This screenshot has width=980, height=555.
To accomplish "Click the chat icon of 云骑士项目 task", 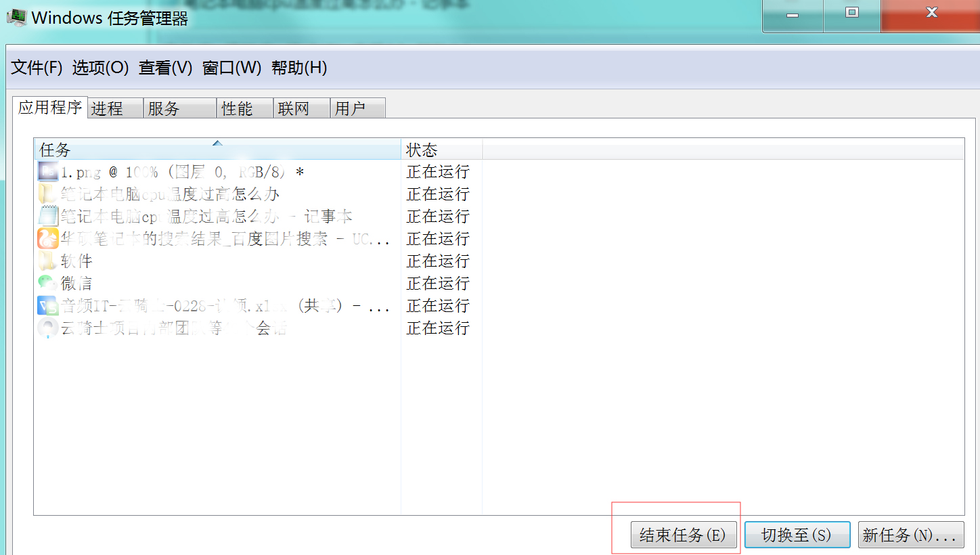I will coord(48,328).
